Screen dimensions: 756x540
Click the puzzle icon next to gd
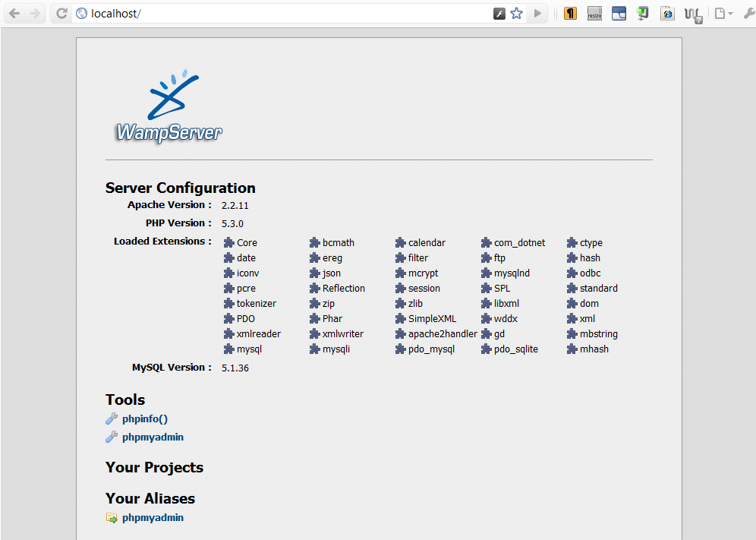tap(487, 333)
